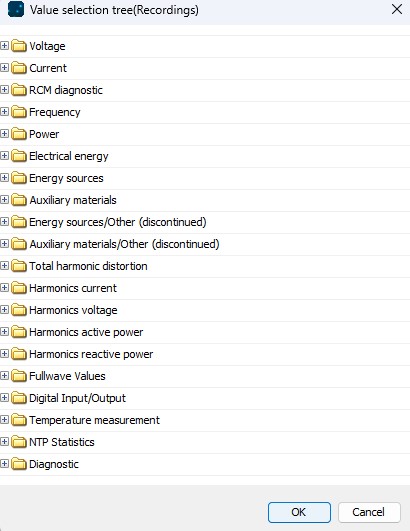Expand the Diagnostic tree node
Viewport: 410px width, 531px height.
click(4, 464)
